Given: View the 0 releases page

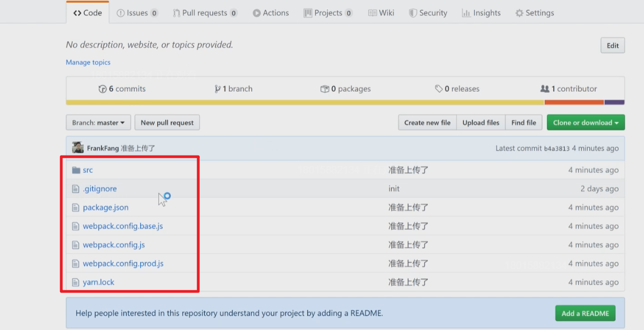Looking at the screenshot, I should [457, 89].
